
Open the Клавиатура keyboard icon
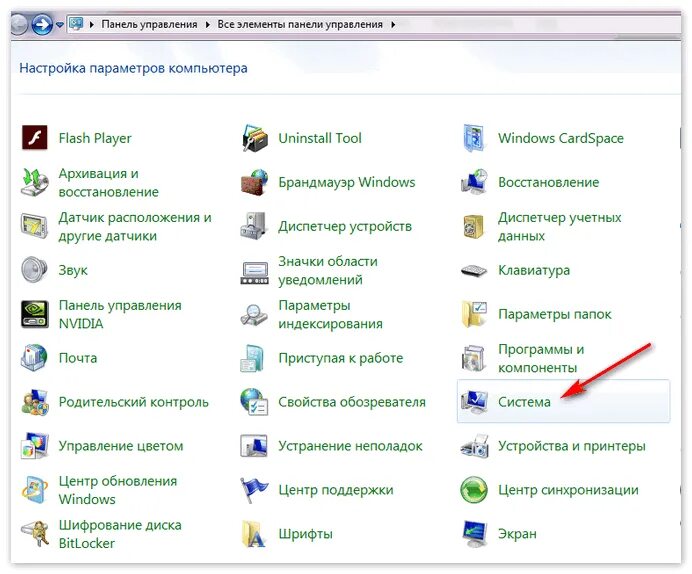point(474,270)
